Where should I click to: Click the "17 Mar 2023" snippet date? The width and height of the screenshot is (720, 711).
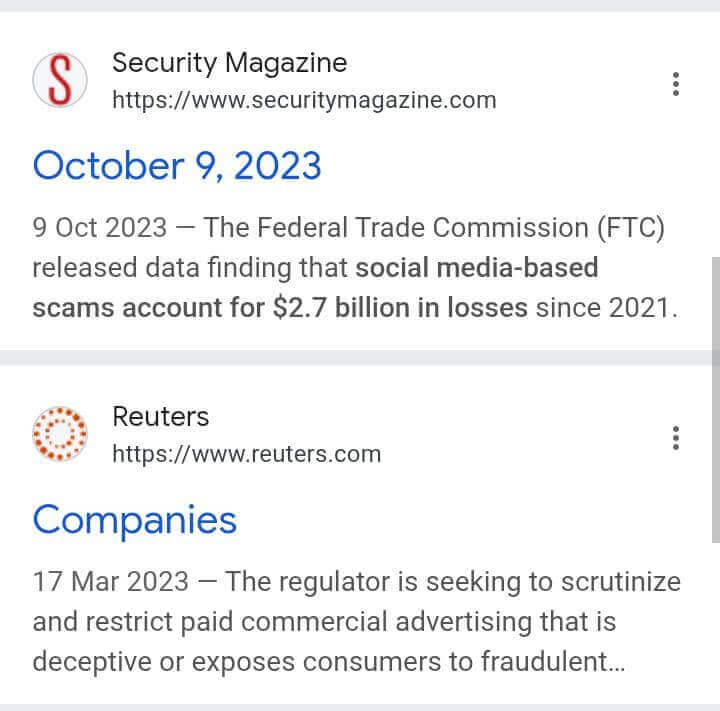click(x=109, y=582)
